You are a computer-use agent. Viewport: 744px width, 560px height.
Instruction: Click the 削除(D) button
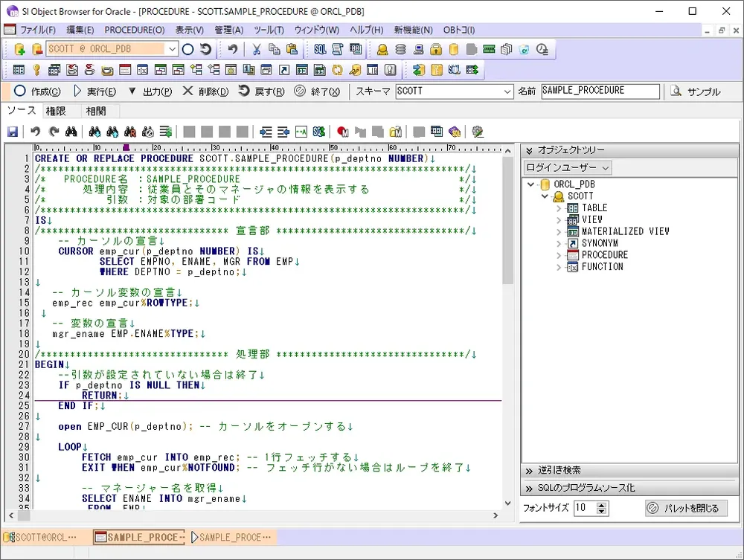205,91
